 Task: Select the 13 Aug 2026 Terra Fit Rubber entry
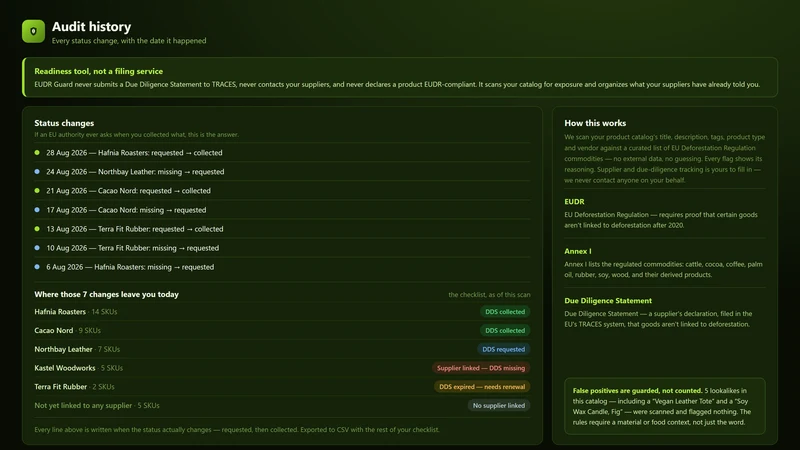(x=282, y=229)
